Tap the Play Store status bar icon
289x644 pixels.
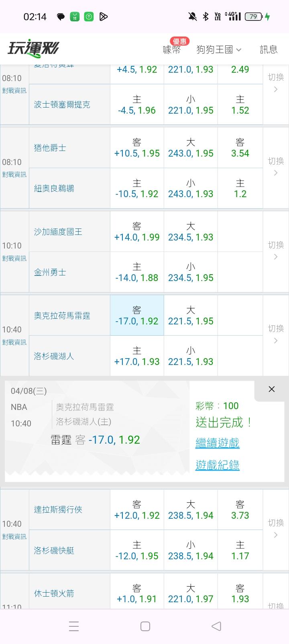(x=103, y=16)
